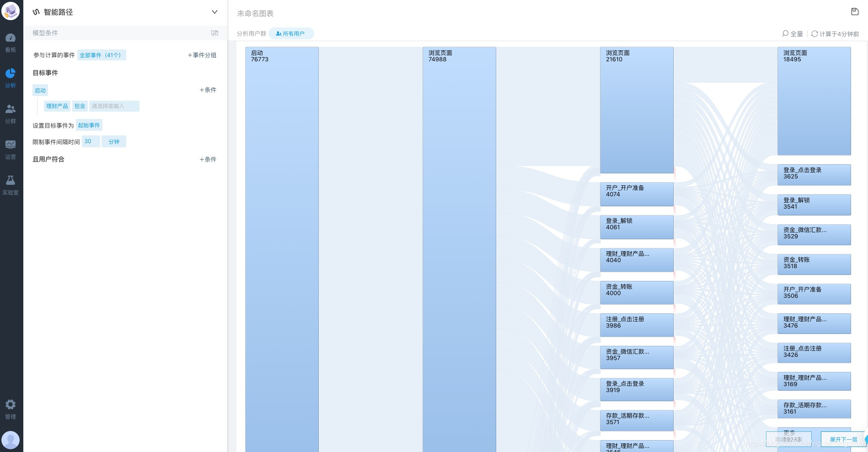Add condition next to 目标事件
The width and height of the screenshot is (868, 452).
208,90
